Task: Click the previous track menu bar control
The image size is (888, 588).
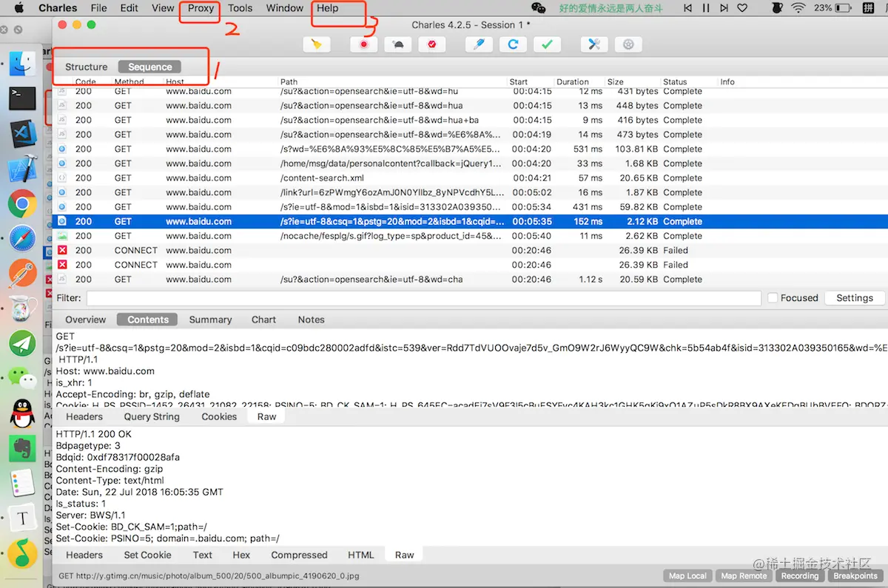Action: point(688,8)
